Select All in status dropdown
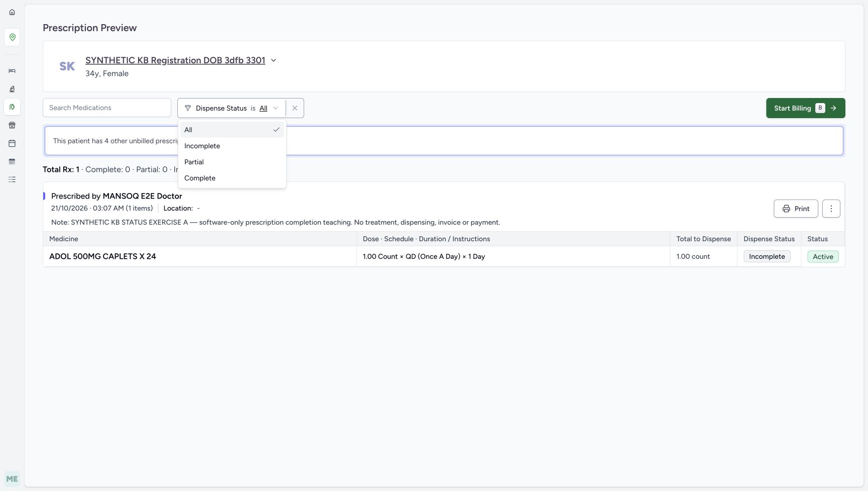This screenshot has height=491, width=868. (232, 130)
